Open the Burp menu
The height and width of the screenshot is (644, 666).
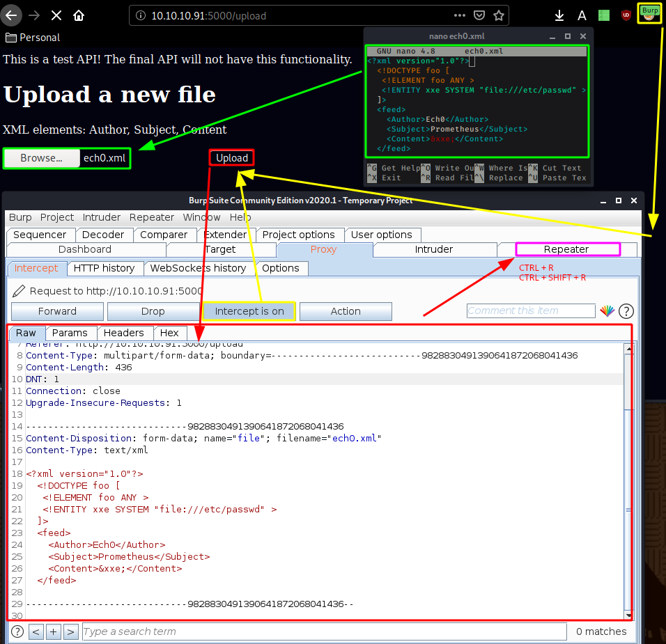pos(20,217)
